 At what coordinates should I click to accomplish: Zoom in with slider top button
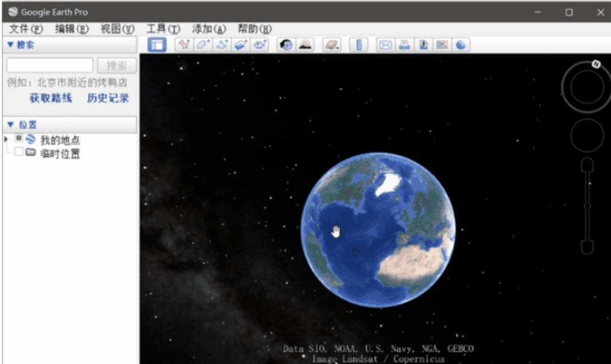[x=587, y=165]
